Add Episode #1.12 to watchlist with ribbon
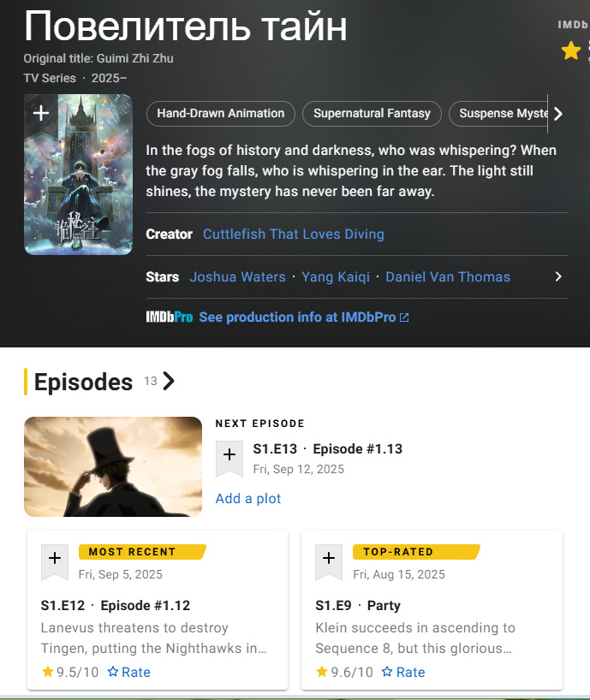The height and width of the screenshot is (700, 590). pos(55,561)
